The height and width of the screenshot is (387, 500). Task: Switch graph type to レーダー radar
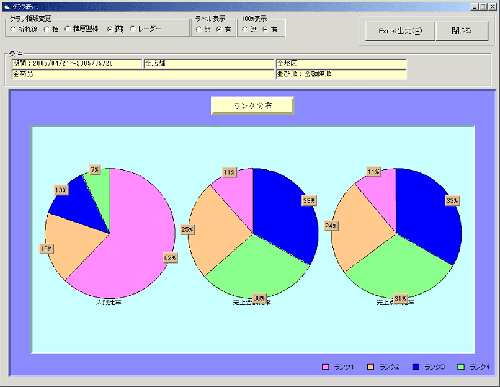point(146,29)
